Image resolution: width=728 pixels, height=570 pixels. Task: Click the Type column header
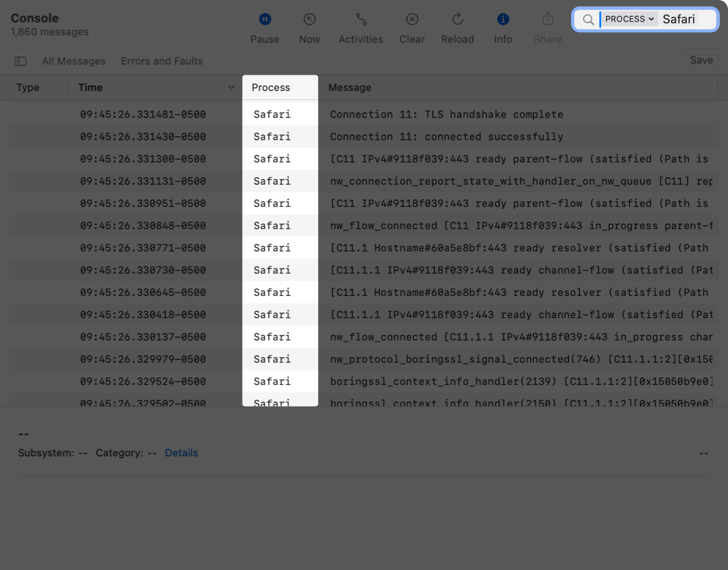[28, 88]
